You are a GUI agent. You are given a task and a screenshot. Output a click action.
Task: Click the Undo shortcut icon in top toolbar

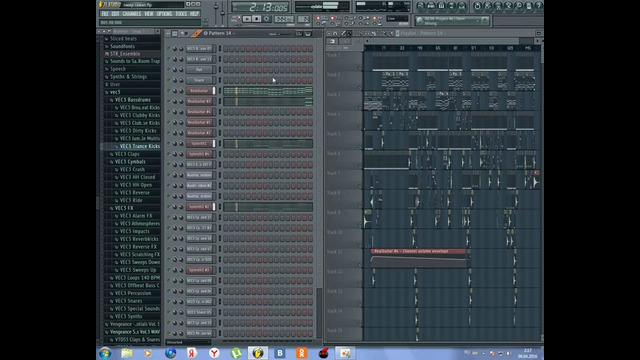[477, 6]
